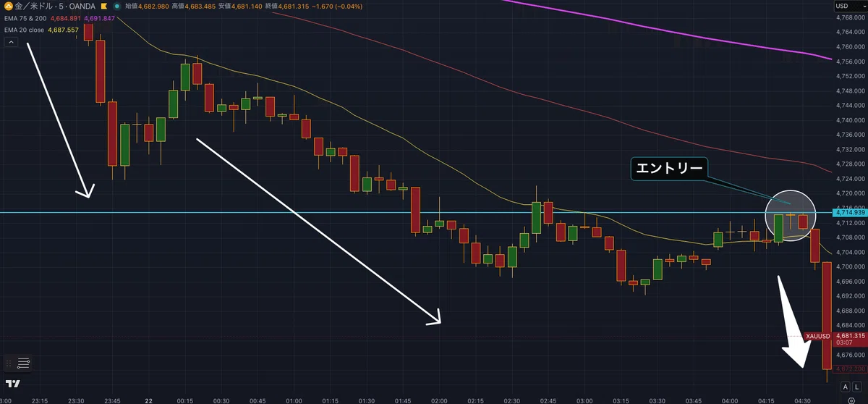Toggle log scale with L button

tap(856, 388)
